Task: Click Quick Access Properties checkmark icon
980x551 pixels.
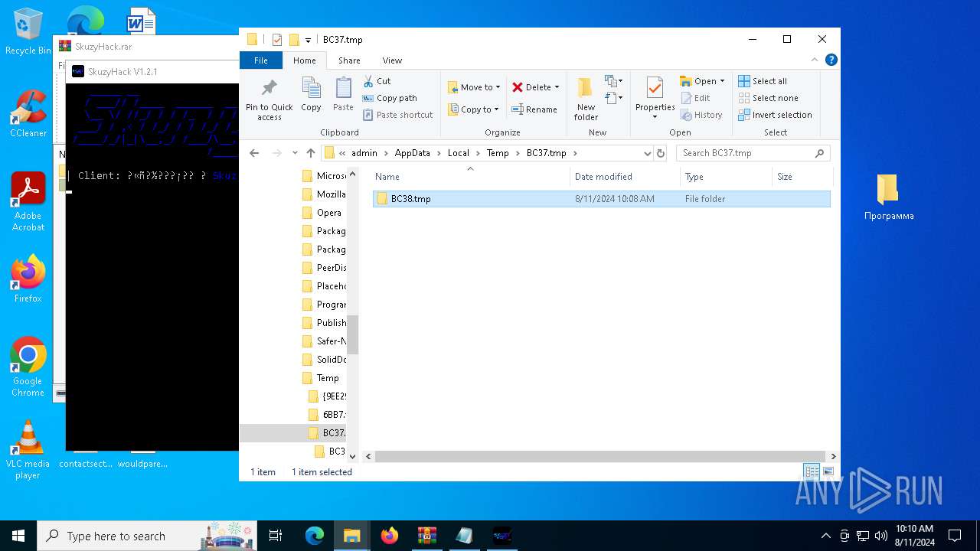Action: (x=277, y=40)
